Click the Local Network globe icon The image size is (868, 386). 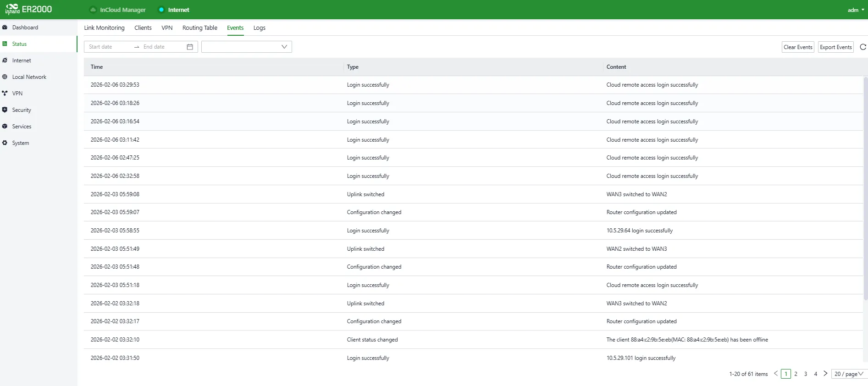(x=5, y=77)
